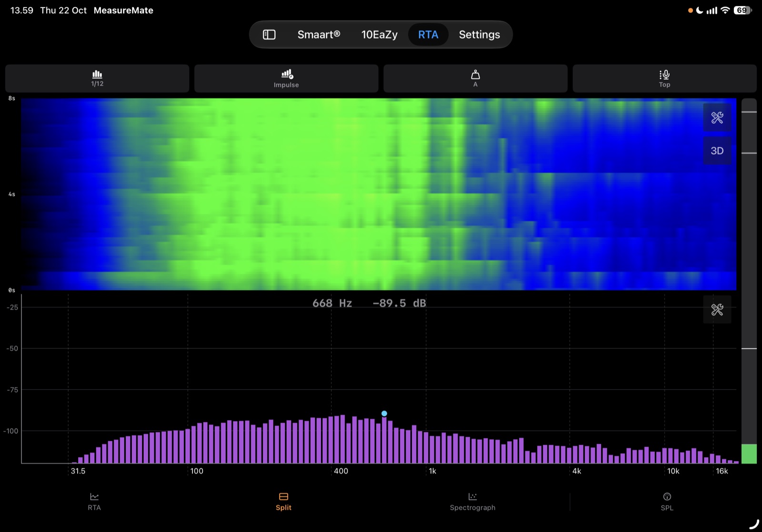Click the 8s spectrograph time label
762x532 pixels.
click(x=11, y=99)
